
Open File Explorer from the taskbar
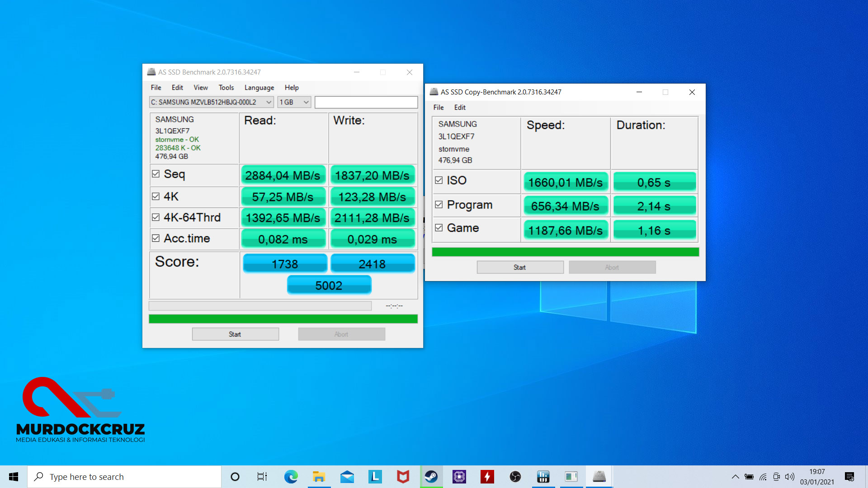[x=319, y=477]
